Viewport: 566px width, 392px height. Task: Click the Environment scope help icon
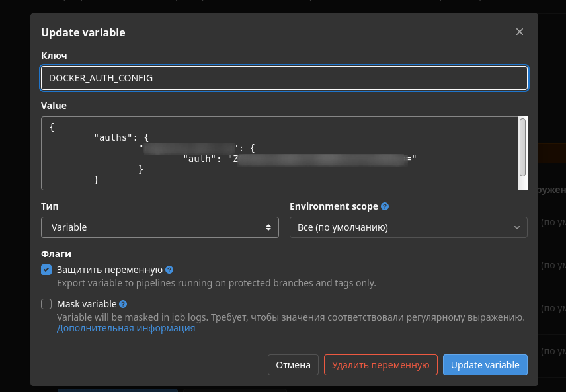(x=384, y=206)
